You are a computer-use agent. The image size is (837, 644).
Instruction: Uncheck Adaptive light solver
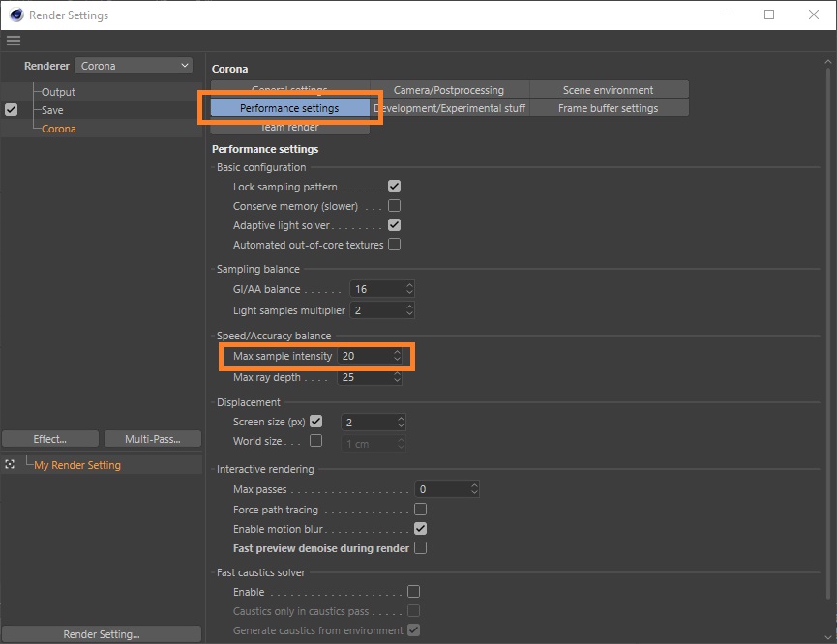[x=394, y=225]
